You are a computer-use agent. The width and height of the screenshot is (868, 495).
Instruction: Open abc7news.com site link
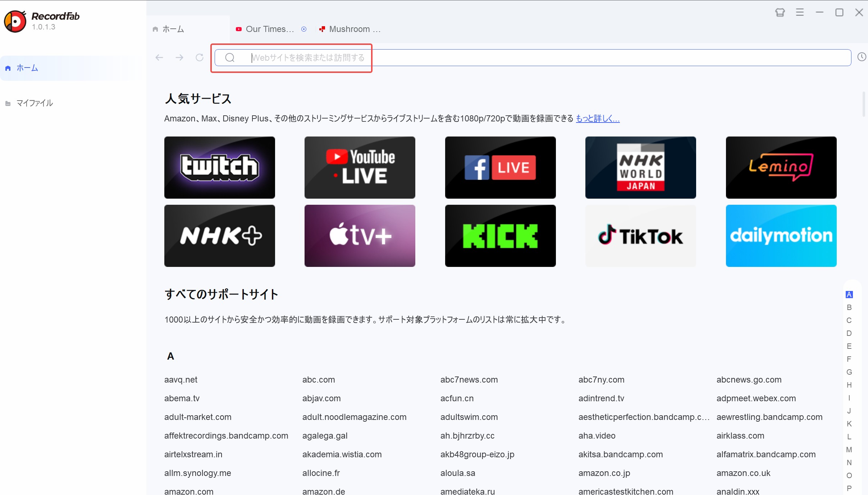469,380
